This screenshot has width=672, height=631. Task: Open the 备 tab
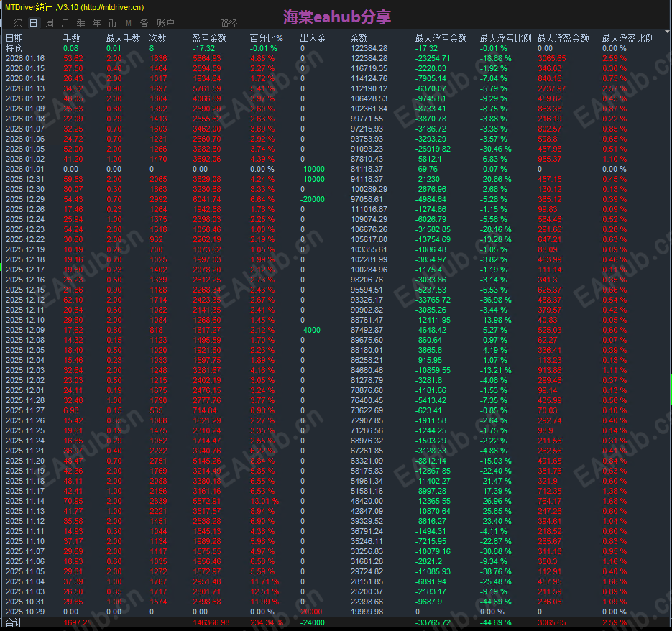tap(144, 23)
